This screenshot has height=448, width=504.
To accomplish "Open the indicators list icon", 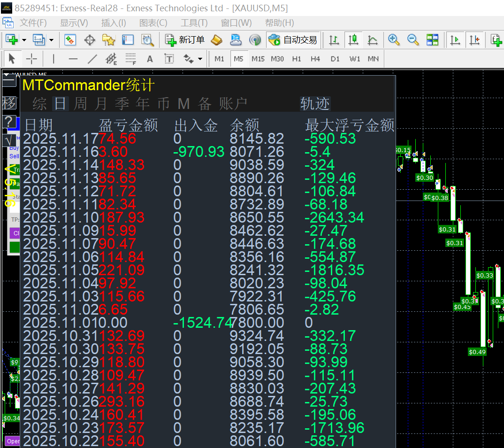I will coord(496,40).
